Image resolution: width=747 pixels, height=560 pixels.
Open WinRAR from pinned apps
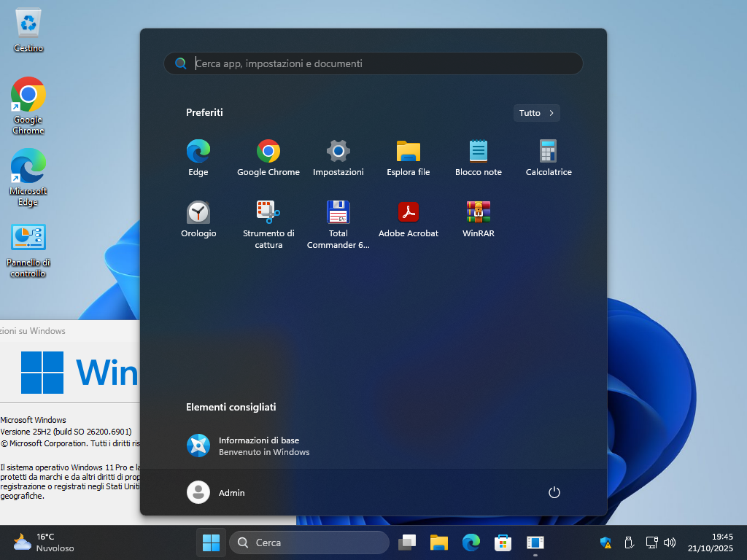[x=479, y=219]
